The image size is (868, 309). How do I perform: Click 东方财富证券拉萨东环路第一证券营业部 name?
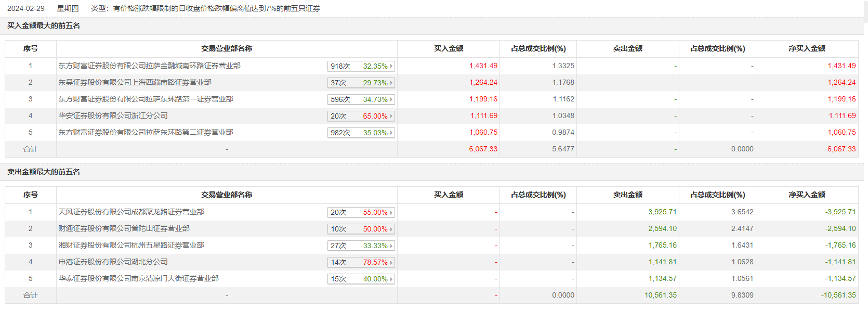tap(146, 99)
